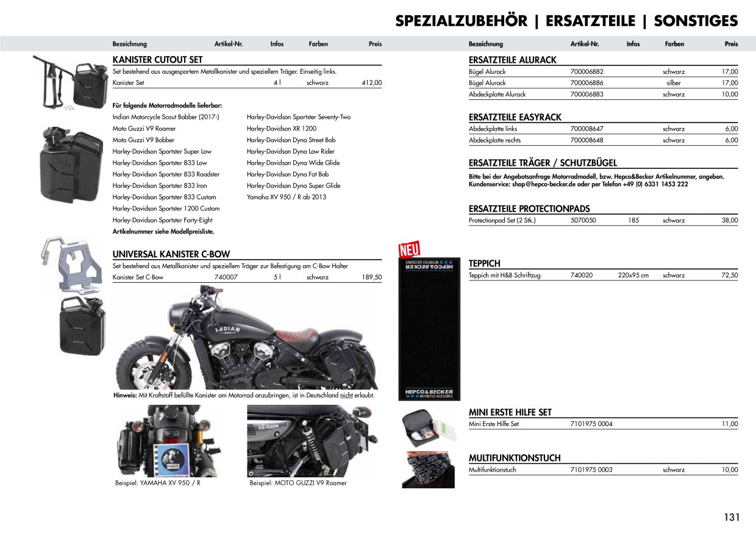Select the 4 l capacity value
The height and width of the screenshot is (534, 756).
[x=277, y=83]
